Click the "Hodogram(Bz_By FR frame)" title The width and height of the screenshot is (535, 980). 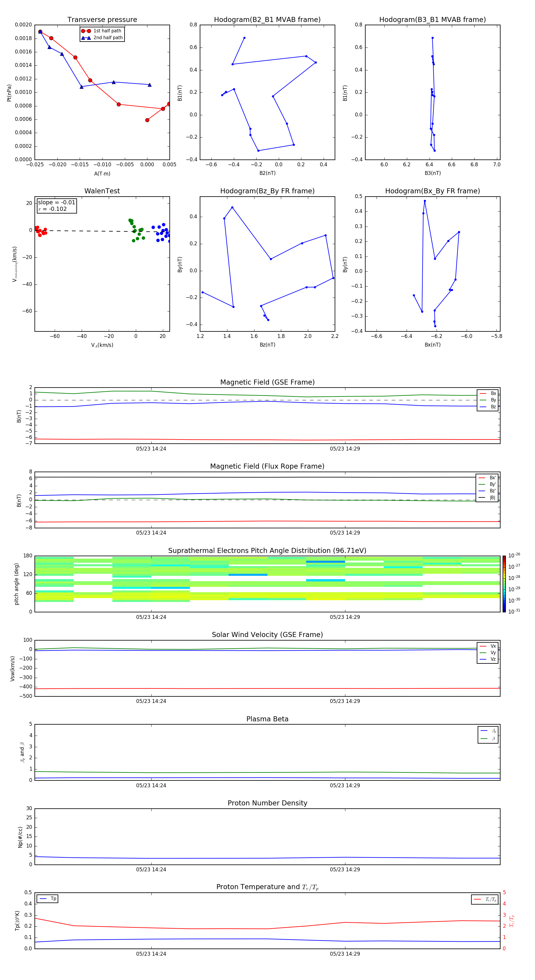pyautogui.click(x=267, y=191)
